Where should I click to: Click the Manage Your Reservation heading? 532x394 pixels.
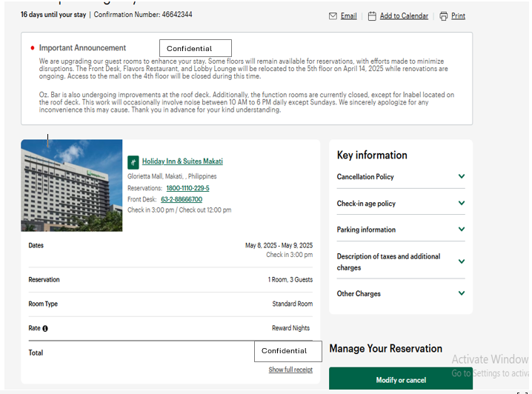(386, 349)
